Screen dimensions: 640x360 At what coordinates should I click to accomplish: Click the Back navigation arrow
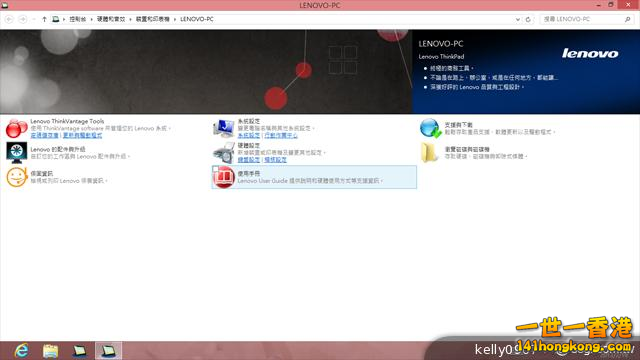9,19
